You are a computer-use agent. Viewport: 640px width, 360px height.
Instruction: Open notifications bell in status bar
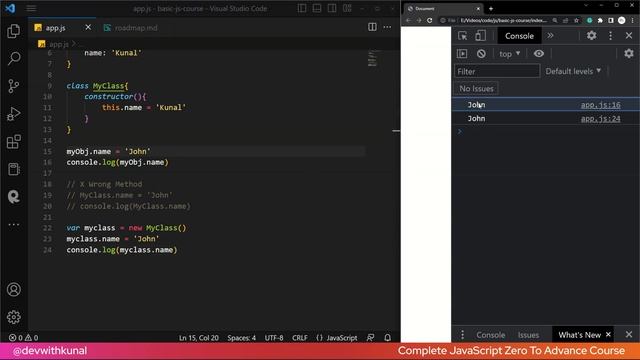tap(387, 338)
